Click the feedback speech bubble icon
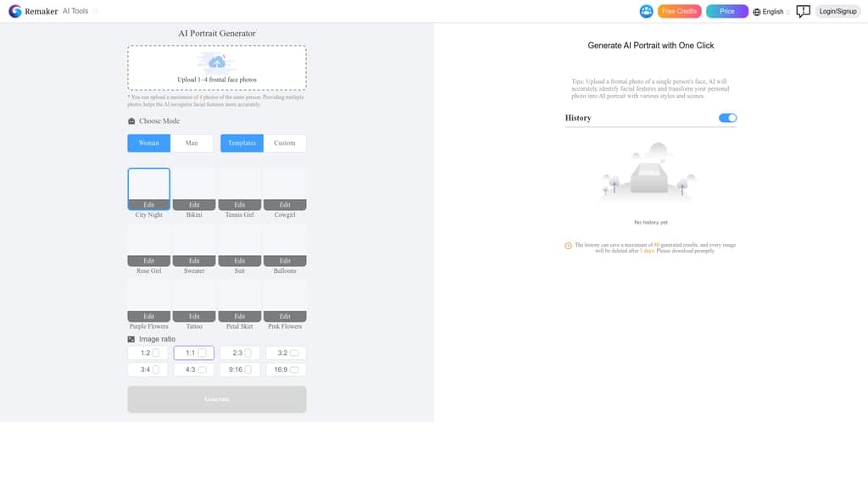 pyautogui.click(x=803, y=11)
